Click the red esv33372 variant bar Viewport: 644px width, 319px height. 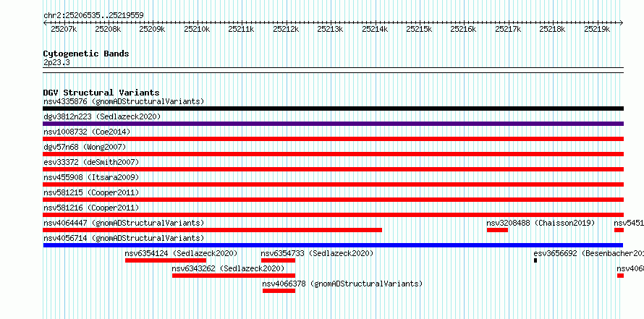[x=333, y=169]
